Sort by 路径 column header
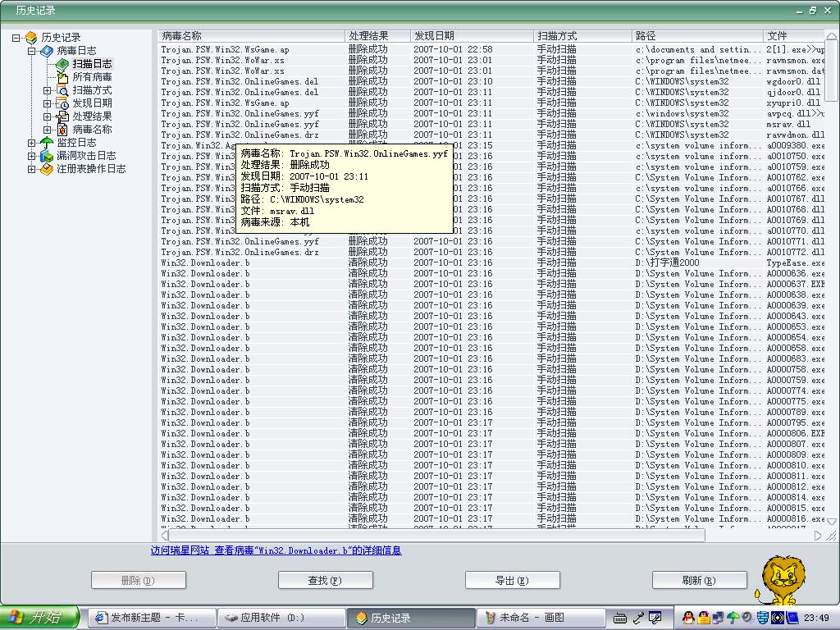Image resolution: width=840 pixels, height=630 pixels. click(x=697, y=36)
